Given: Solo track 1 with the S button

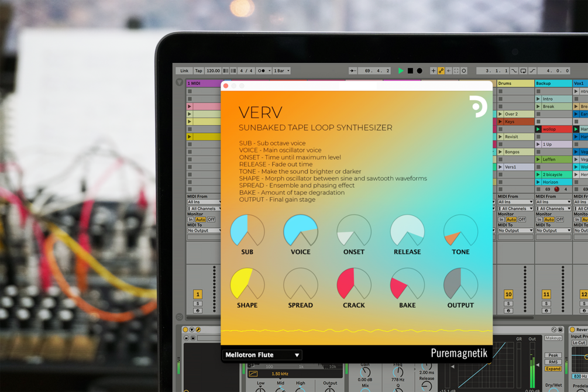Looking at the screenshot, I should click(x=198, y=304).
